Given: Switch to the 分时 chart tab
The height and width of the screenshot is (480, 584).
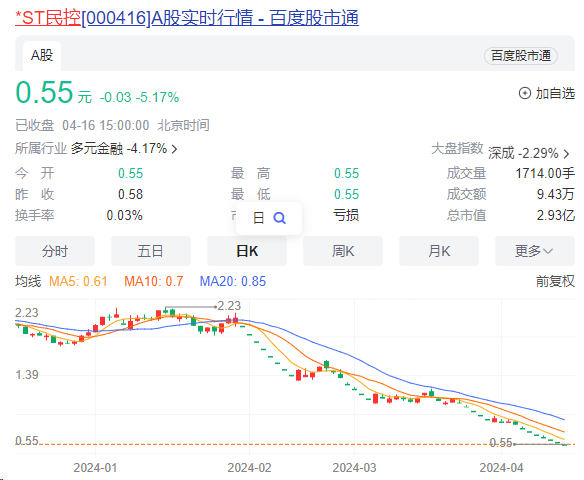Looking at the screenshot, I should (x=55, y=251).
